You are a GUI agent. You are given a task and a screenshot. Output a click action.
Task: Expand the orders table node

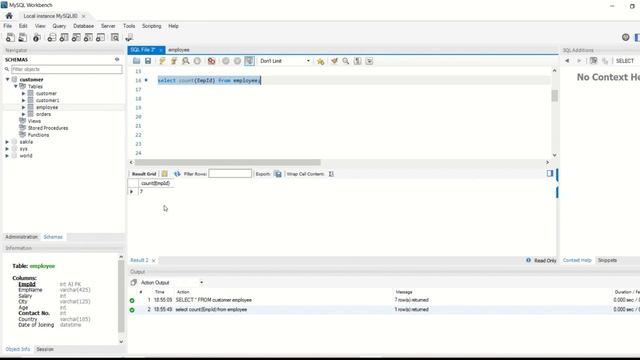[24, 114]
